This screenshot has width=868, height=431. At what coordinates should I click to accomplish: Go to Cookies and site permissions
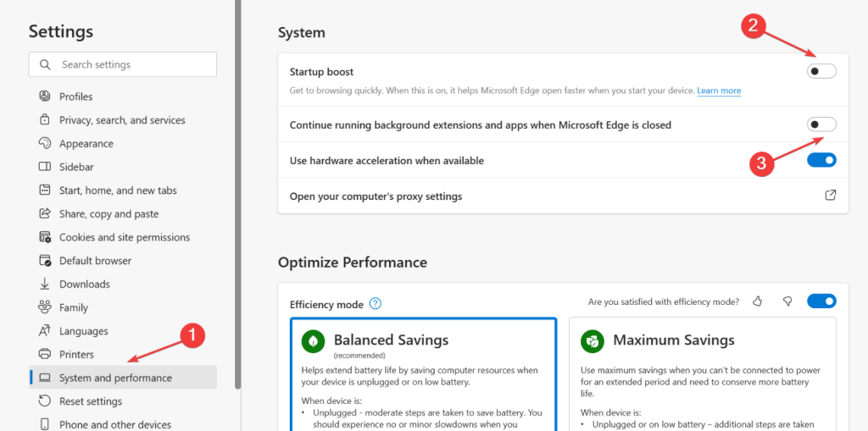124,238
